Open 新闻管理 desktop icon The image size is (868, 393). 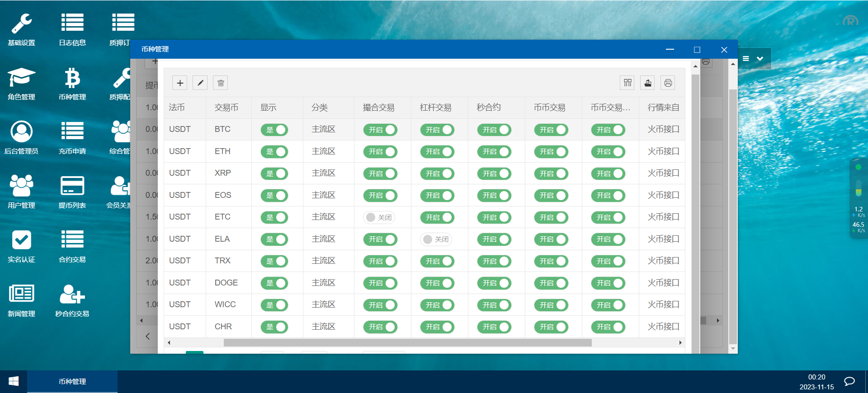(x=21, y=300)
